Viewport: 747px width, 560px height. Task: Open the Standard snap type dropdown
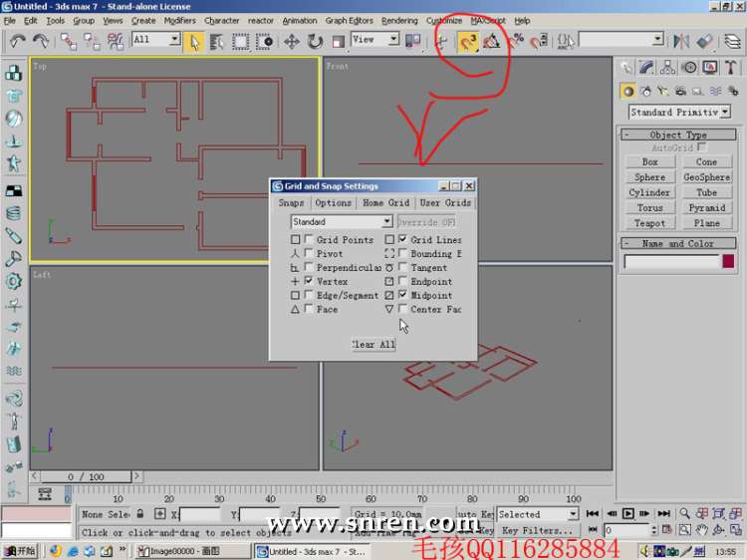(x=341, y=221)
